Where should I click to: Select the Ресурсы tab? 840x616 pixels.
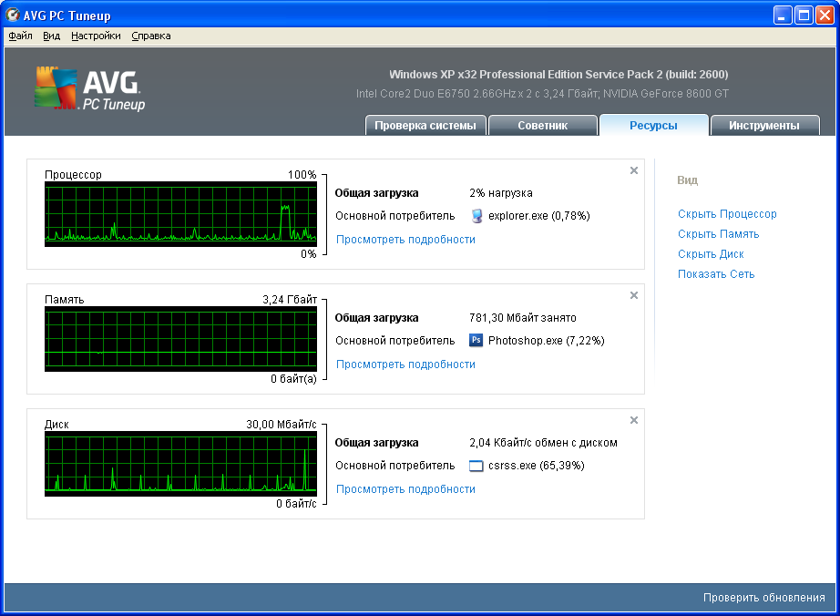(x=653, y=126)
